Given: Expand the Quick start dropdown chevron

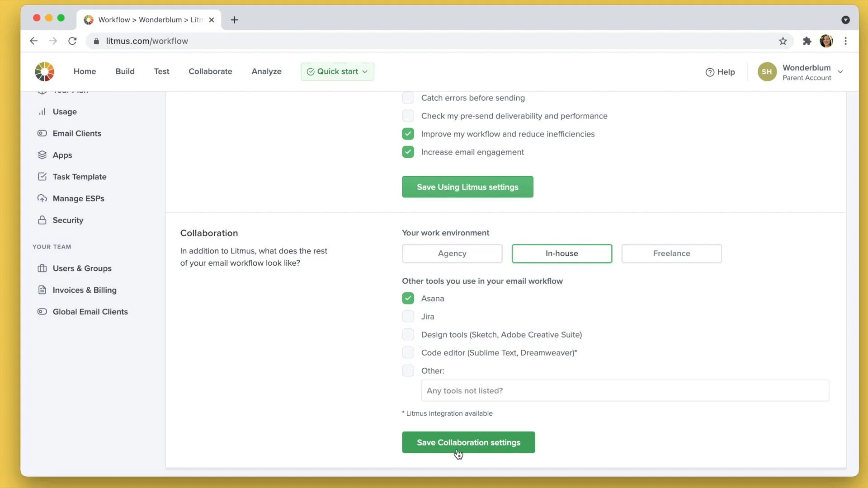Looking at the screenshot, I should [x=365, y=72].
